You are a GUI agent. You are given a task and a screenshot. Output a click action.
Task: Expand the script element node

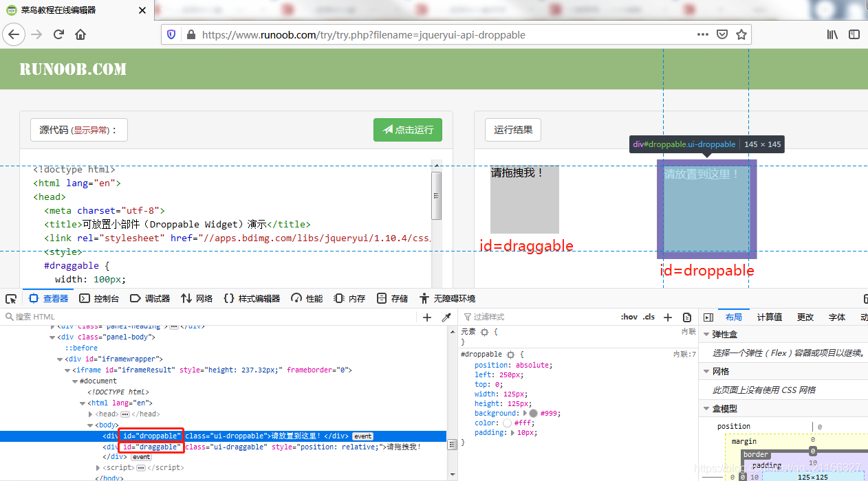97,468
